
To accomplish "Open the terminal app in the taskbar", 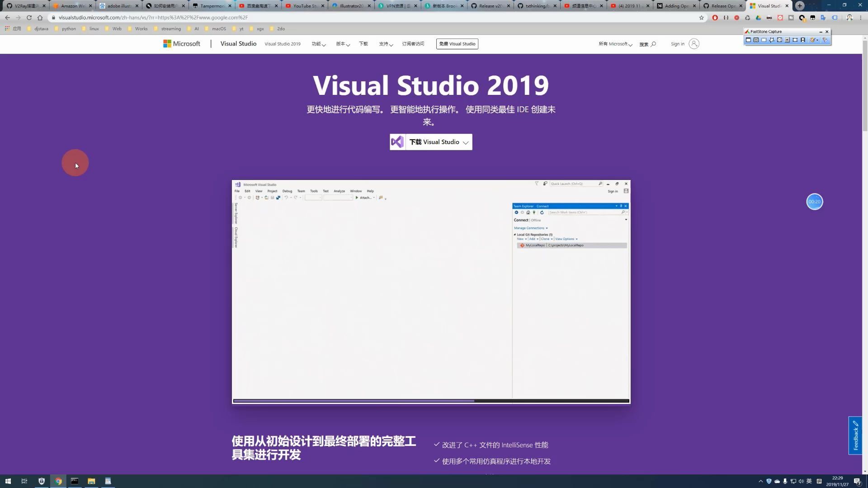I will (75, 481).
